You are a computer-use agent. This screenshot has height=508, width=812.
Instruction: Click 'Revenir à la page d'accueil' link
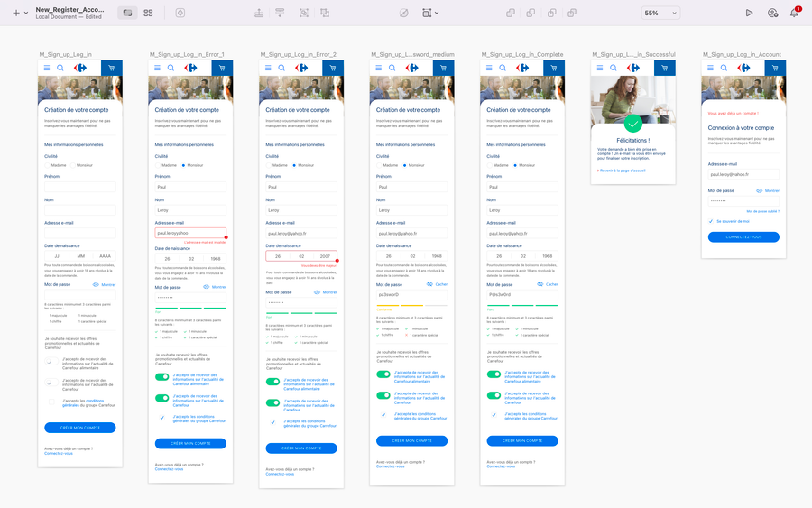[x=621, y=170]
